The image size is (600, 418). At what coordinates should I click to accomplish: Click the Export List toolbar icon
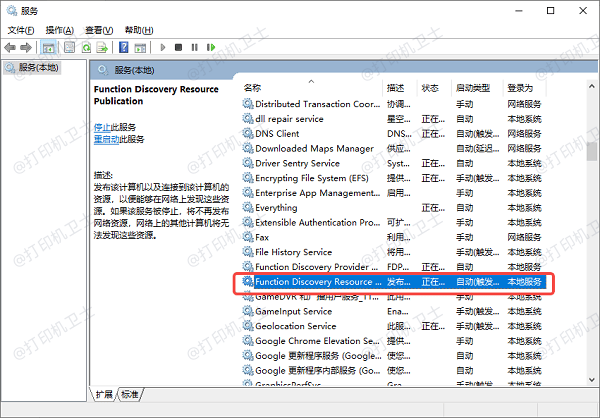click(102, 47)
